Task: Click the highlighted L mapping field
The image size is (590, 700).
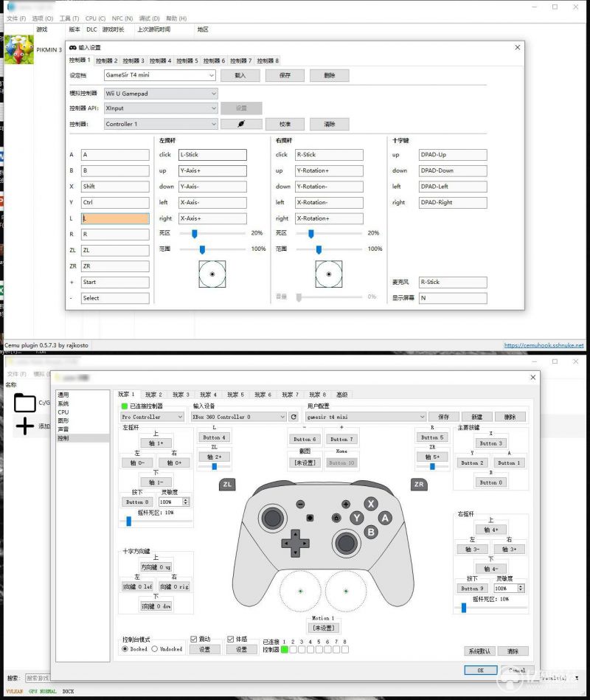Action: (115, 218)
